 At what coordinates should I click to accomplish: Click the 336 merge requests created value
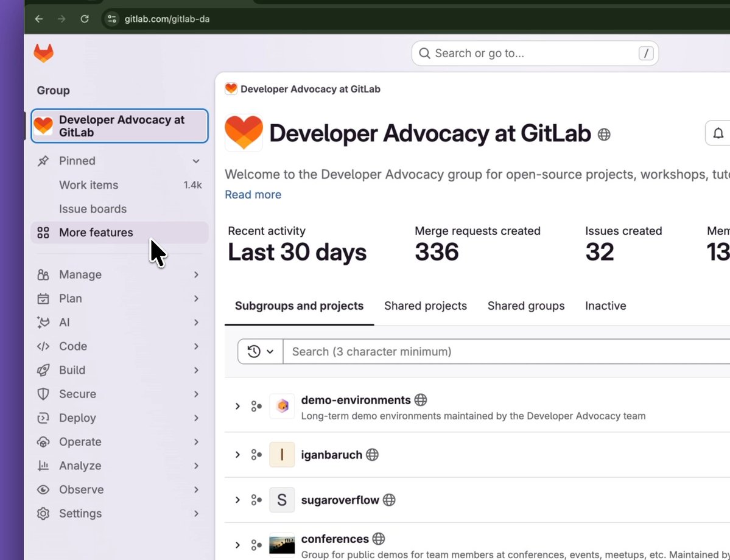point(437,252)
